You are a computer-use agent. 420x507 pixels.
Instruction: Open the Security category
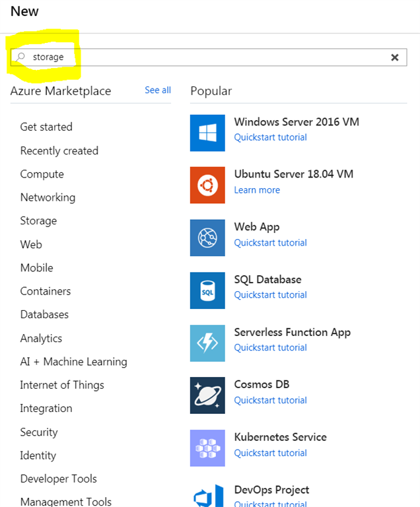[39, 432]
